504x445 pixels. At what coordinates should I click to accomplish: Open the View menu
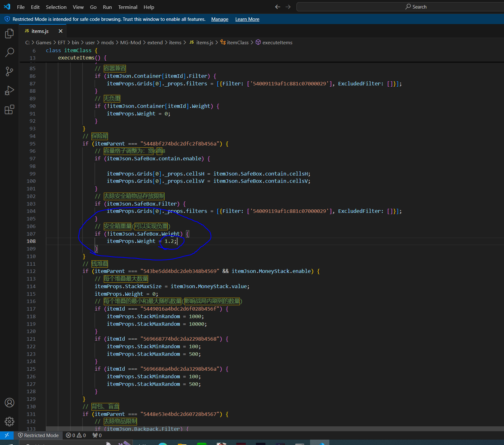pyautogui.click(x=78, y=7)
